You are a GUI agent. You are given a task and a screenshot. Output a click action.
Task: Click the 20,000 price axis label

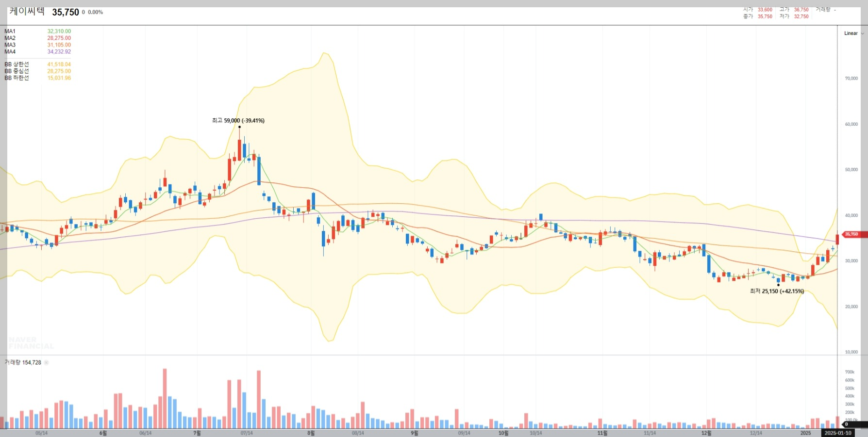coord(851,307)
